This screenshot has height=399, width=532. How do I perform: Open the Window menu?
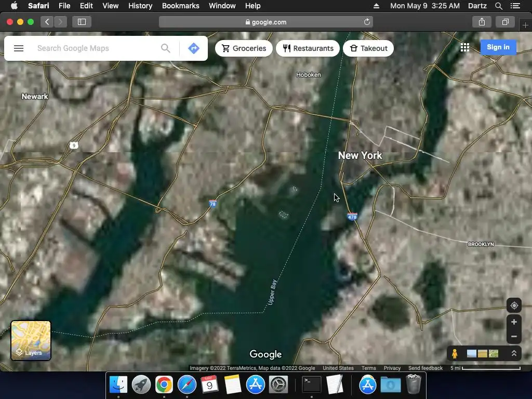click(222, 6)
